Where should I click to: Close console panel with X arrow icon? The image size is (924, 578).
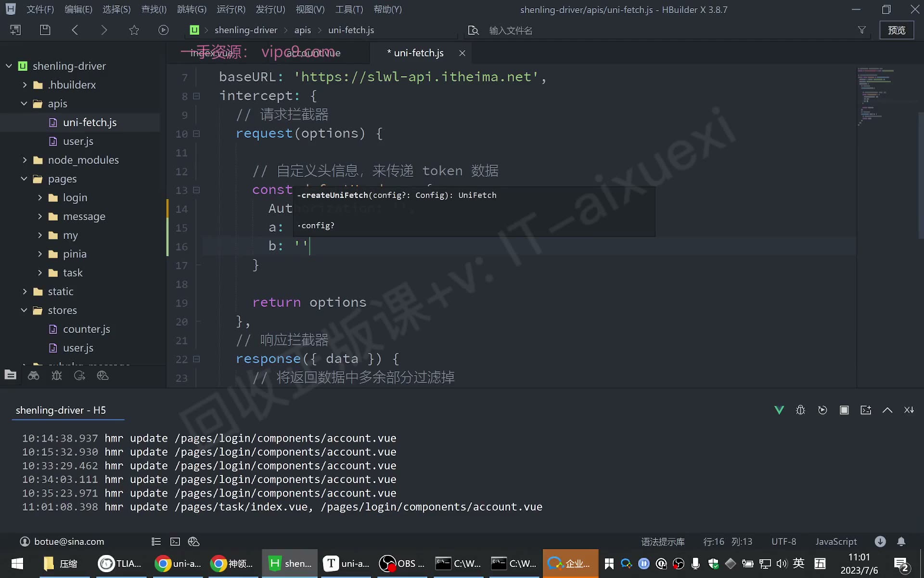pyautogui.click(x=909, y=410)
